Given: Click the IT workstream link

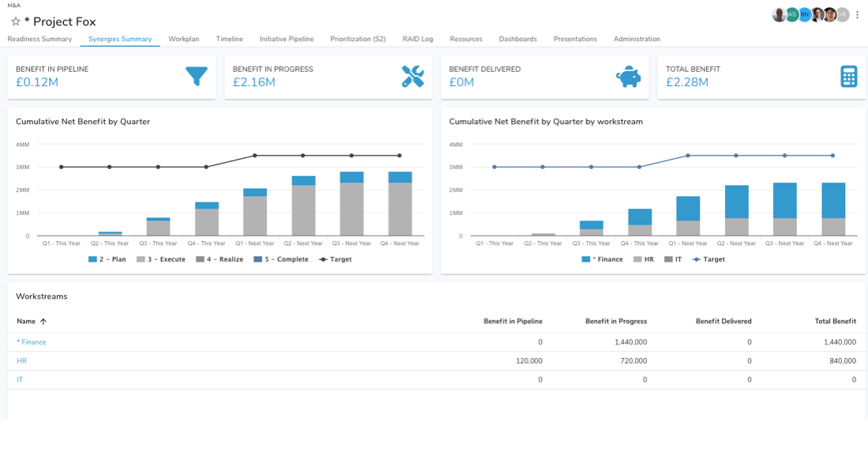Looking at the screenshot, I should pos(20,380).
